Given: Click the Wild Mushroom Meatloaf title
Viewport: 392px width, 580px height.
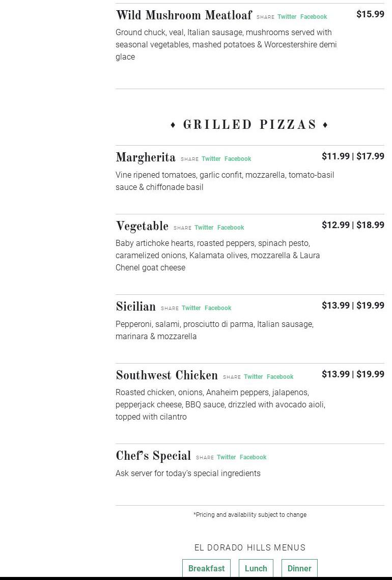Looking at the screenshot, I should [x=184, y=16].
